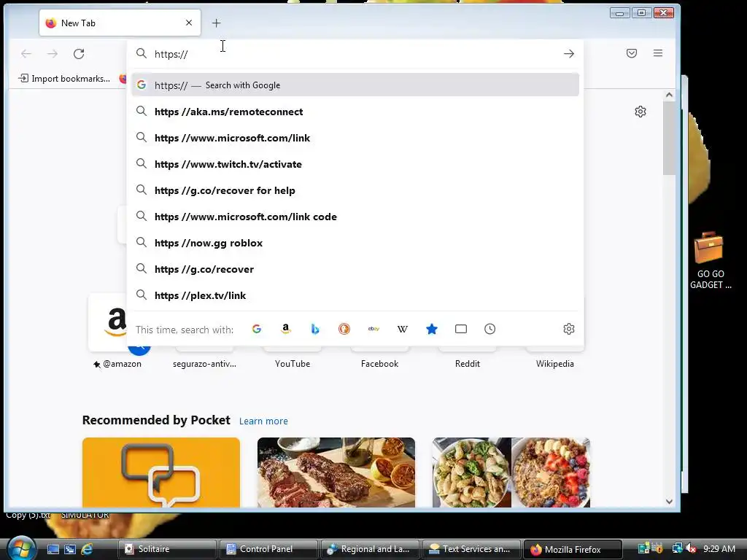Click Import bookmarks in bookmarks toolbar

pyautogui.click(x=64, y=79)
